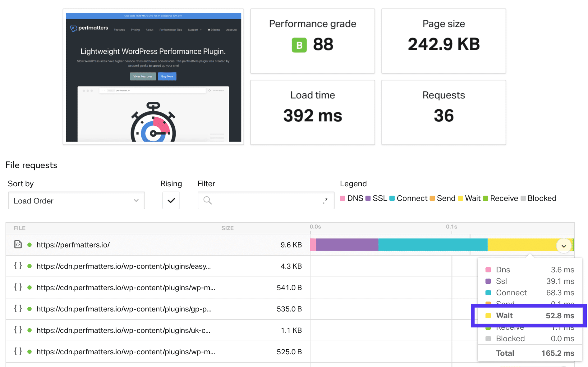Collapse the timing breakdown via the chevron button
The height and width of the screenshot is (367, 588).
tap(564, 245)
